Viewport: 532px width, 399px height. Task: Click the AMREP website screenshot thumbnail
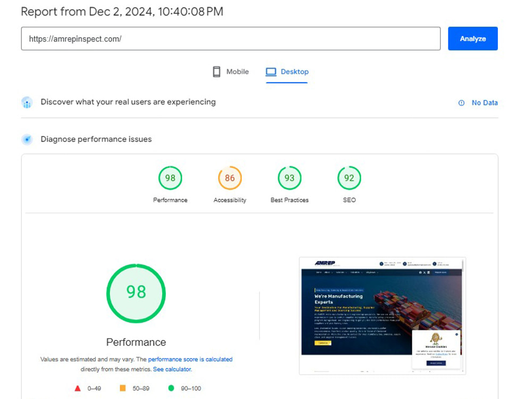[383, 316]
